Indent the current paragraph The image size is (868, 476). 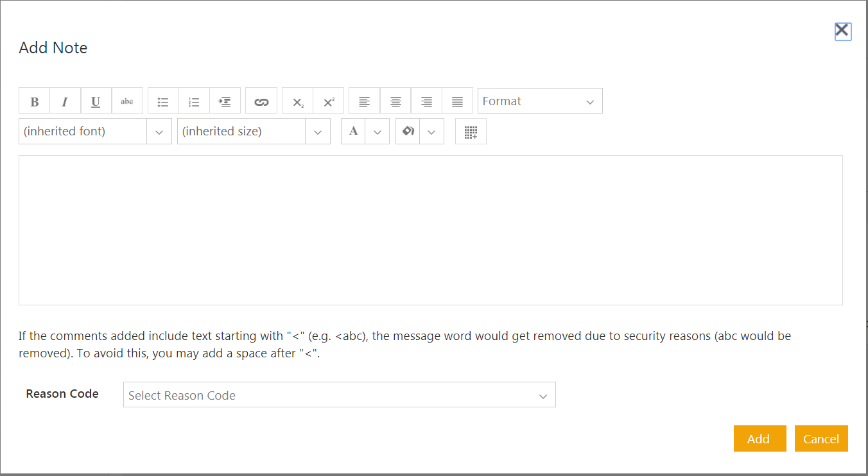tap(225, 101)
